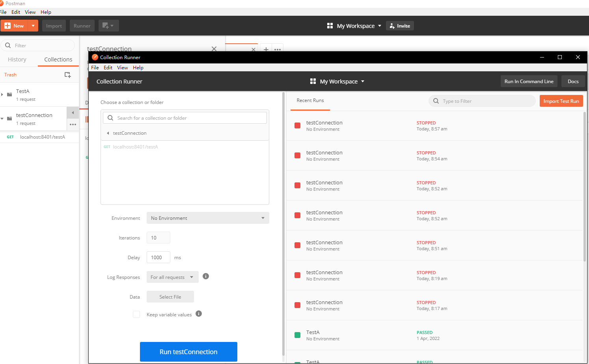
Task: Open the new window icon dropdown in toolbar
Action: tap(108, 26)
